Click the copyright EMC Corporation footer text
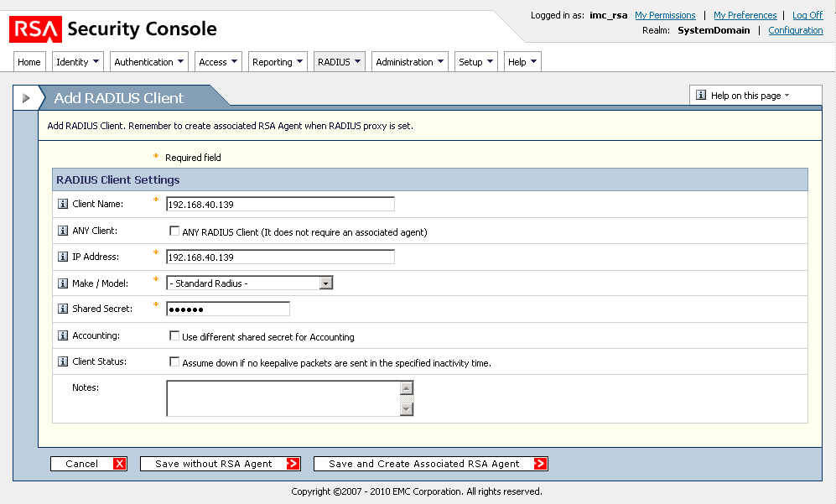 (x=417, y=491)
